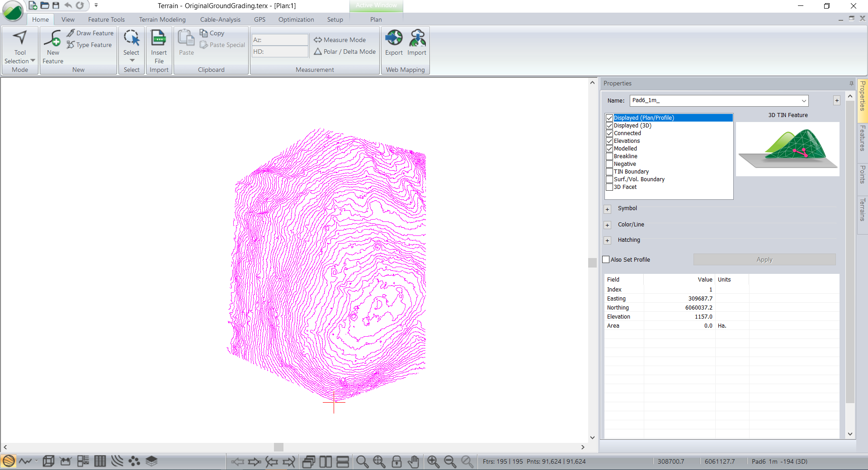The image size is (868, 470).
Task: Click the pan hand icon
Action: (x=413, y=461)
